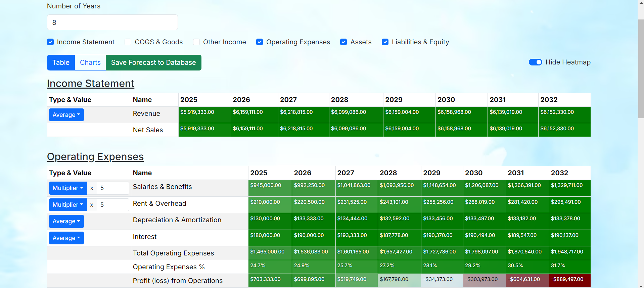
Task: Open the Charts tab
Action: coord(90,62)
